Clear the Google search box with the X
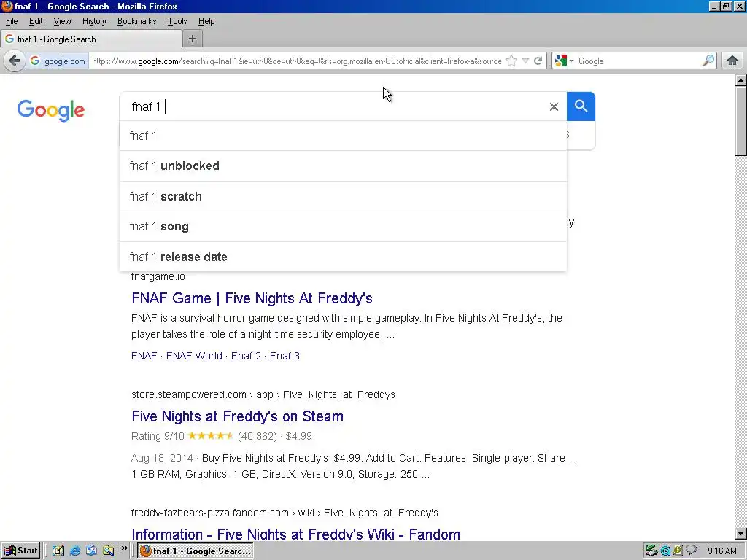The width and height of the screenshot is (747, 560). coord(554,106)
